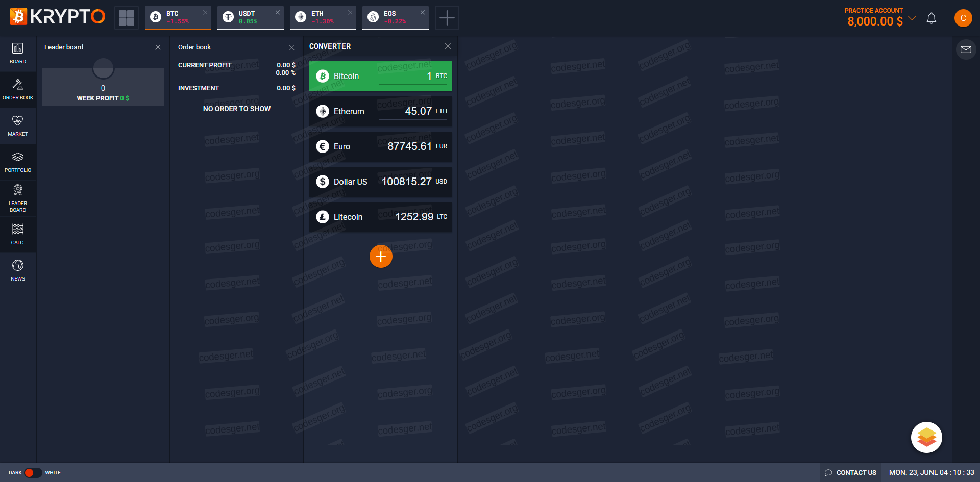Viewport: 980px width, 482px height.
Task: Close the Order book panel
Action: tap(291, 47)
